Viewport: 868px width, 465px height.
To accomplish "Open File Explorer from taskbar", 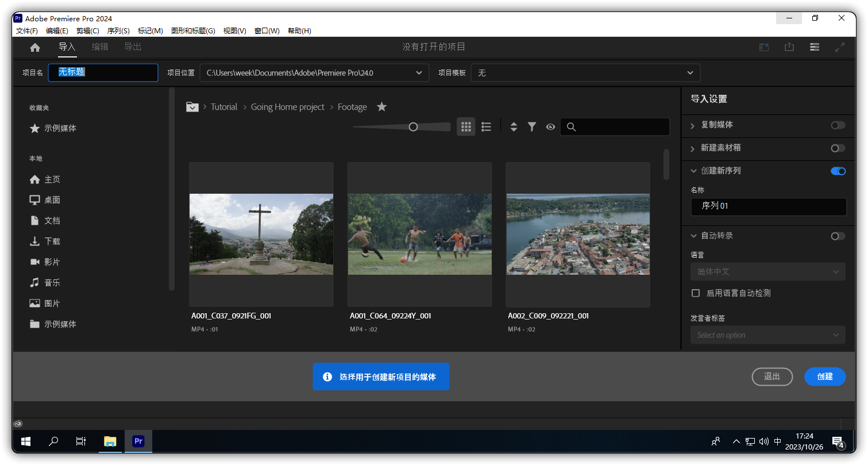I will [110, 441].
